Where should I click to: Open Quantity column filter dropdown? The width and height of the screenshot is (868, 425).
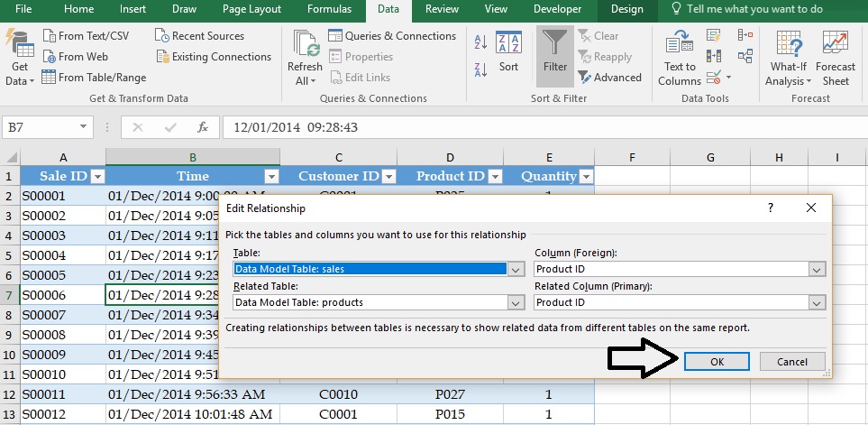(586, 177)
